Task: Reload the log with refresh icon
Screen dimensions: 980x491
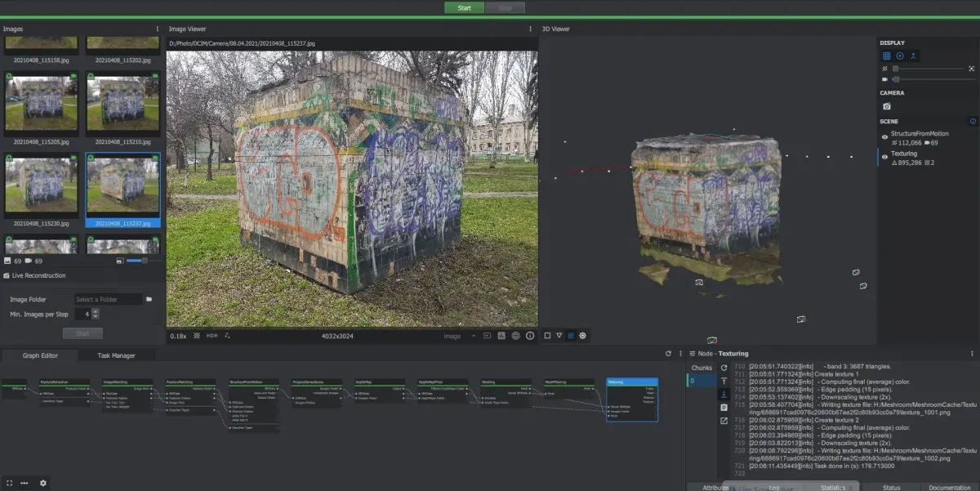Action: coord(724,368)
